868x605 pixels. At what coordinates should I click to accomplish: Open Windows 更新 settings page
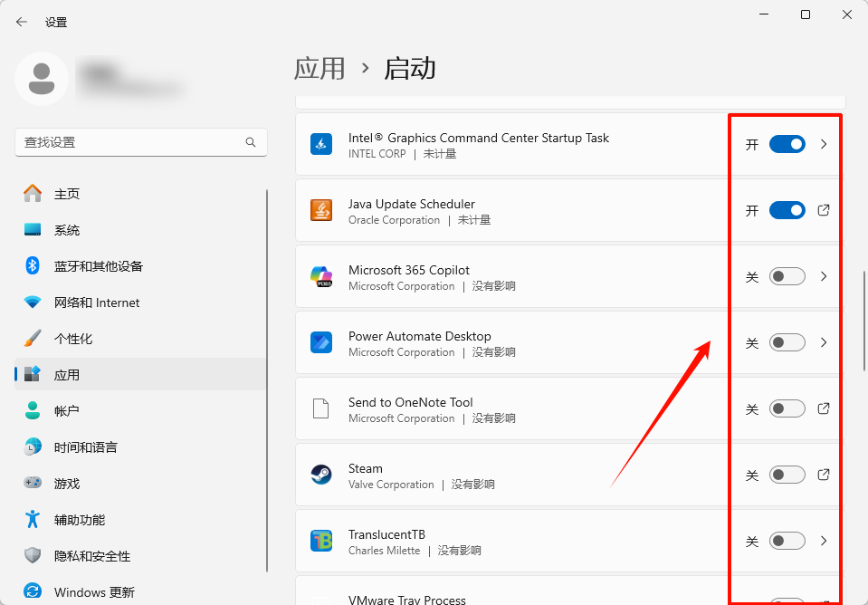click(x=140, y=591)
